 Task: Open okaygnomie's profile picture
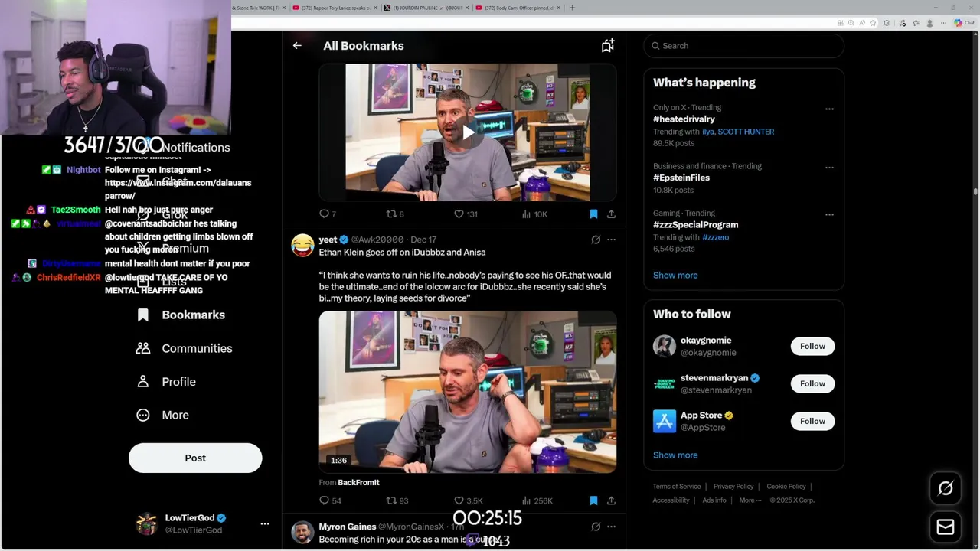coord(665,346)
